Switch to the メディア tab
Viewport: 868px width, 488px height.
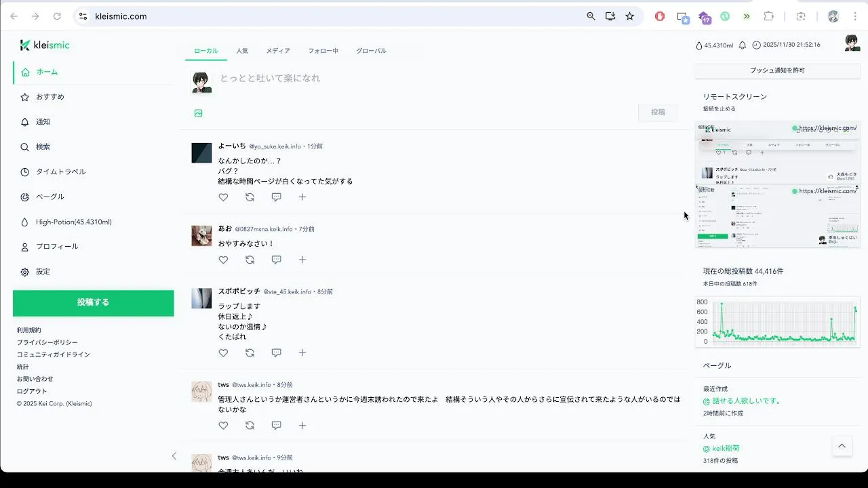[x=278, y=51]
